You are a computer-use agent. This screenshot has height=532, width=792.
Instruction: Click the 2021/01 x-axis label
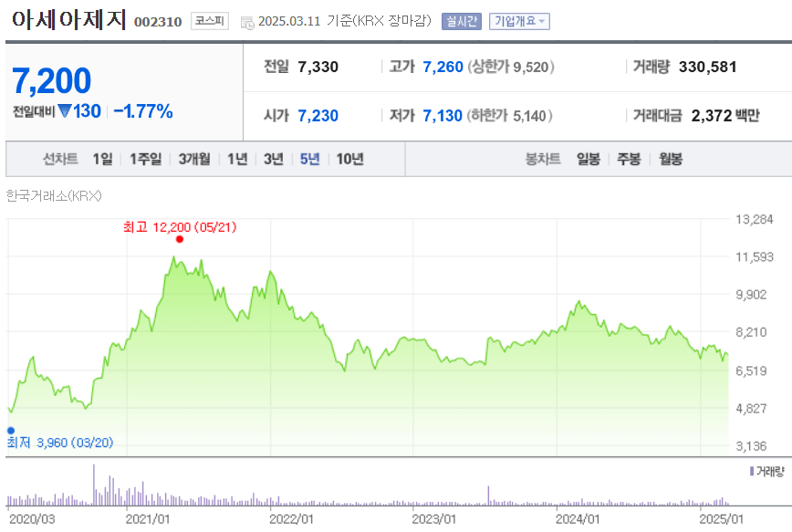click(x=148, y=519)
